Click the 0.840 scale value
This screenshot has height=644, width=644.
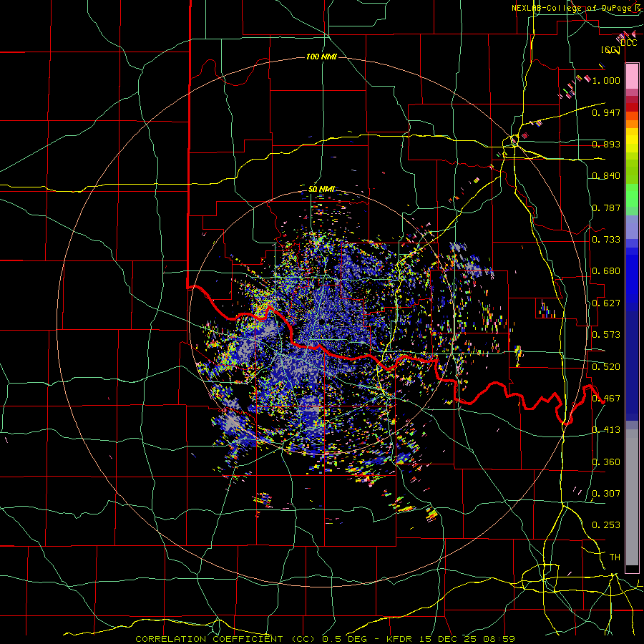coord(606,176)
